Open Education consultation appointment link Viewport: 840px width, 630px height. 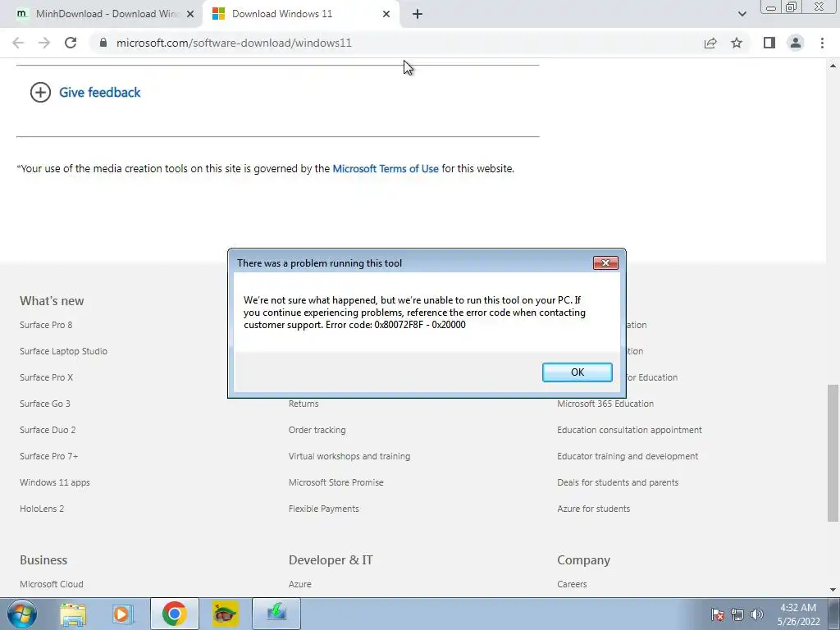click(629, 430)
